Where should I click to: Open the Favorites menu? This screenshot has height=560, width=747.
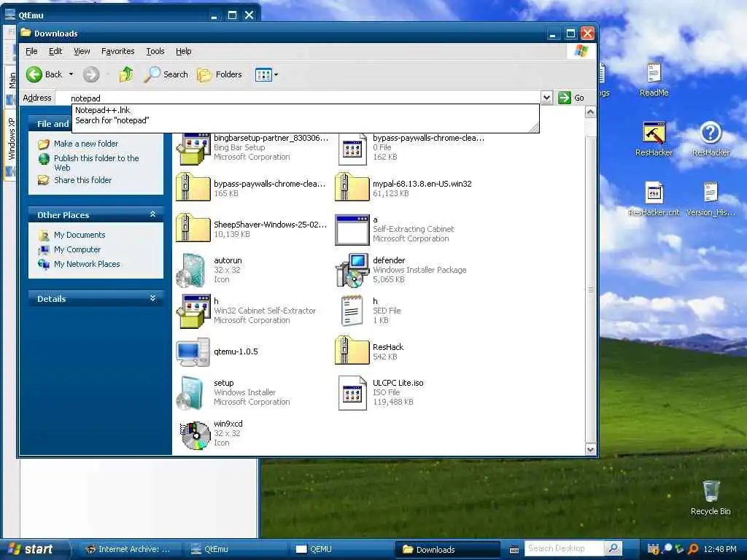coord(117,51)
